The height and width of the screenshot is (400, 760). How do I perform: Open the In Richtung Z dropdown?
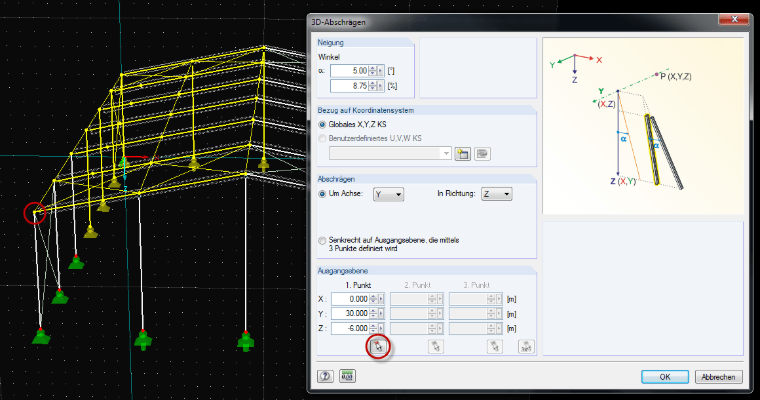(497, 194)
